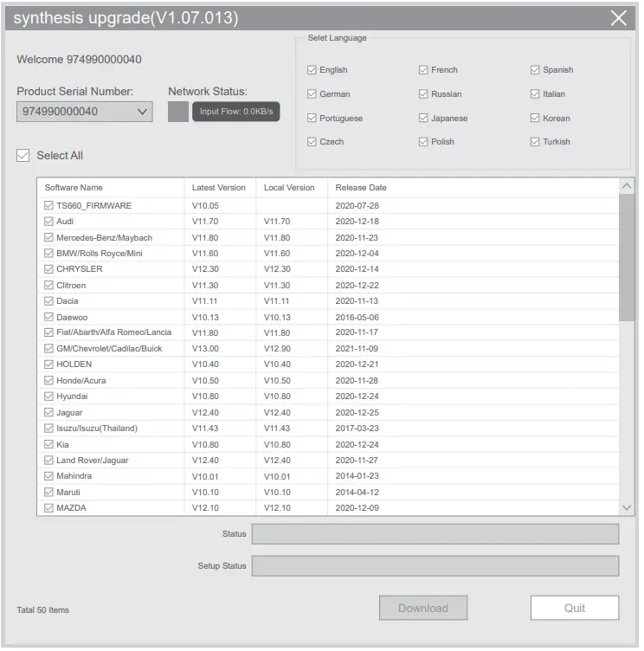Uncheck the Land Rover/Jaguar checkbox
This screenshot has width=644, height=651.
(x=48, y=461)
